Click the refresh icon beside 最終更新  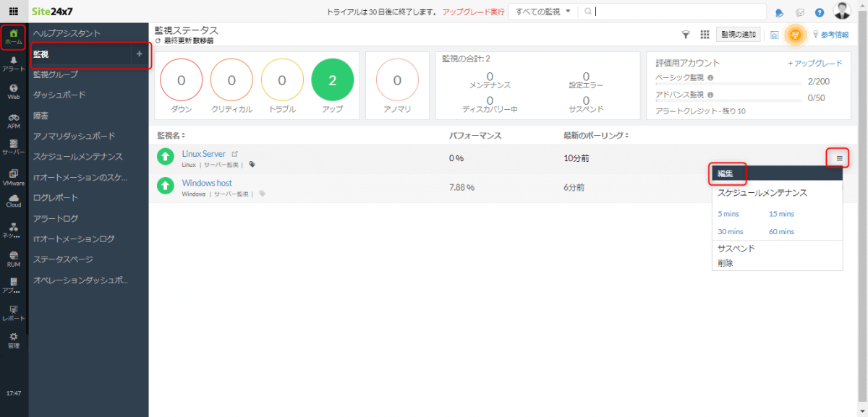point(158,41)
